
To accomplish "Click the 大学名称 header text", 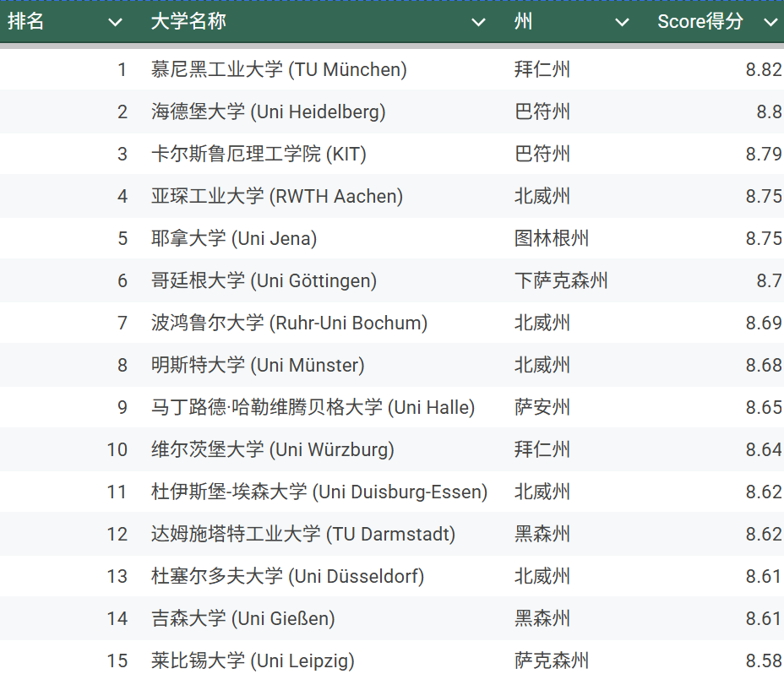I will 188,22.
